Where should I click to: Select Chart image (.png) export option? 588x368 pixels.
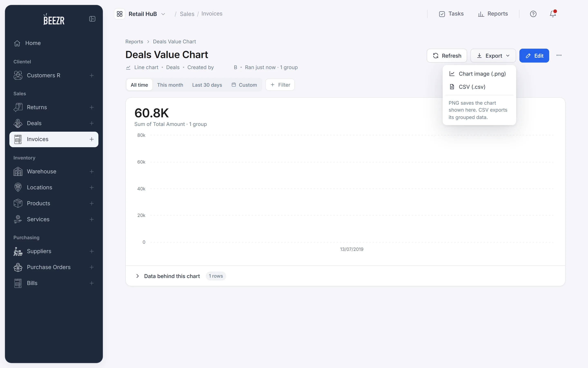click(479, 74)
